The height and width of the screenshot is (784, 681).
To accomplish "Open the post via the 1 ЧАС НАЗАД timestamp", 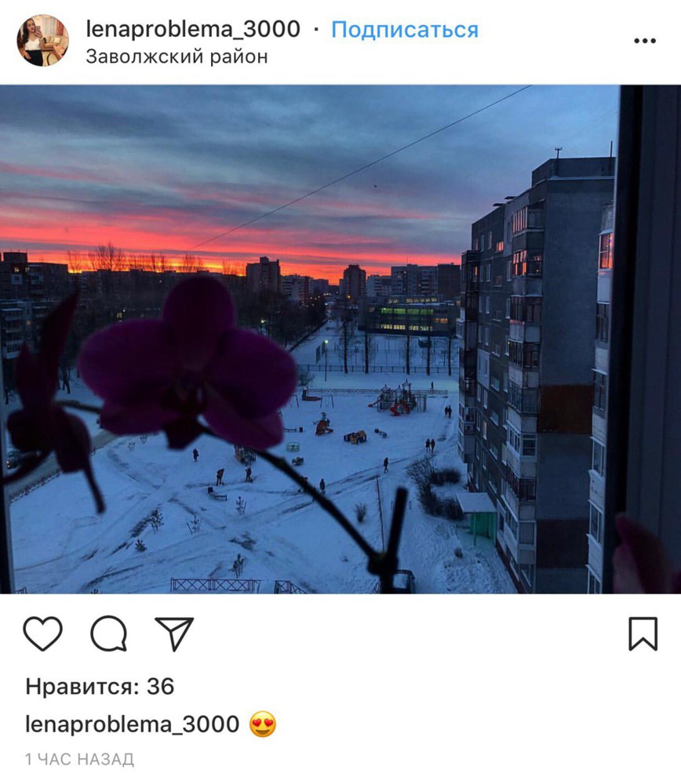I will pos(79,760).
